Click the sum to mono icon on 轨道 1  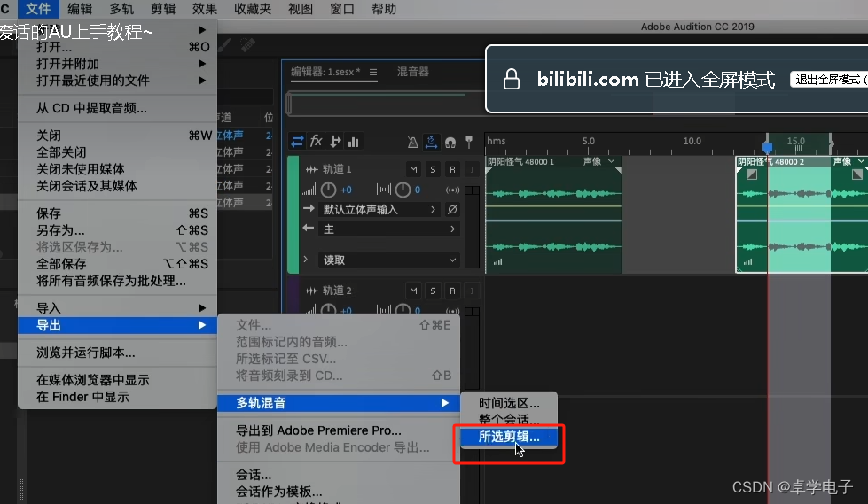click(x=452, y=190)
